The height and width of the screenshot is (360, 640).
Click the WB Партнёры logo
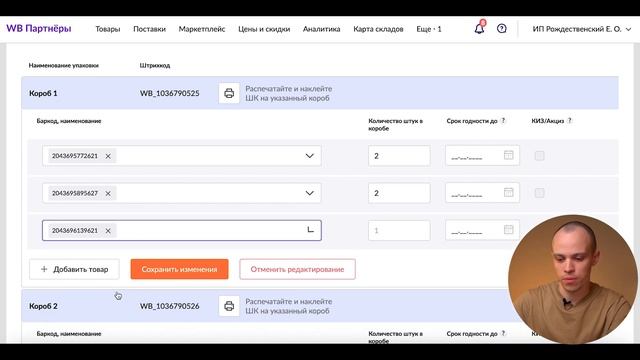(39, 29)
